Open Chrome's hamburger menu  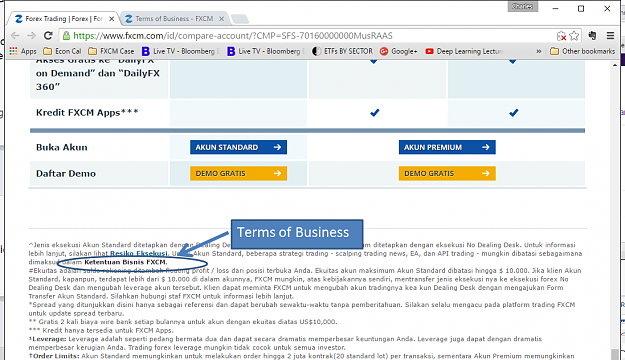[610, 35]
